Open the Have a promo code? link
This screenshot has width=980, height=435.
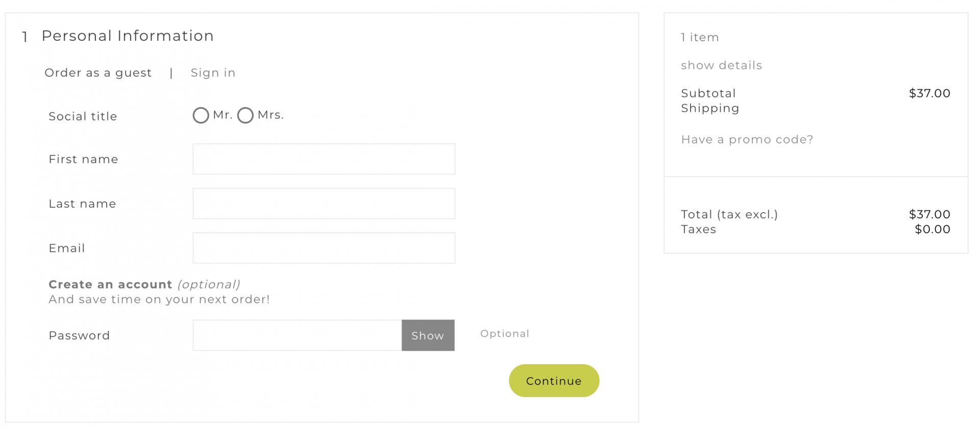[747, 139]
